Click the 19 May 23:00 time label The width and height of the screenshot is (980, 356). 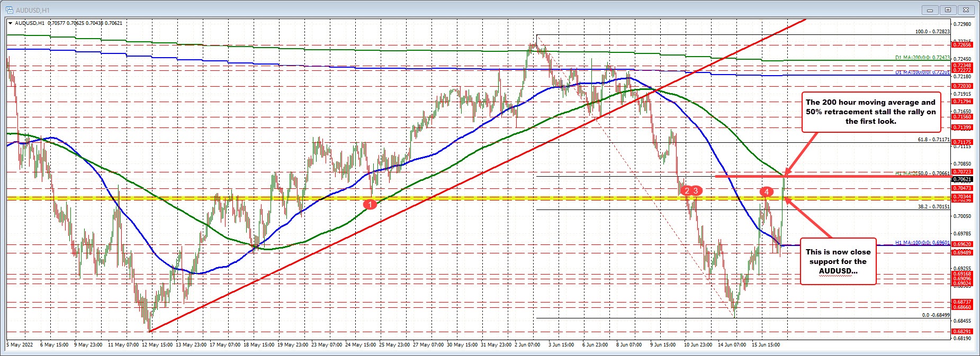(293, 345)
